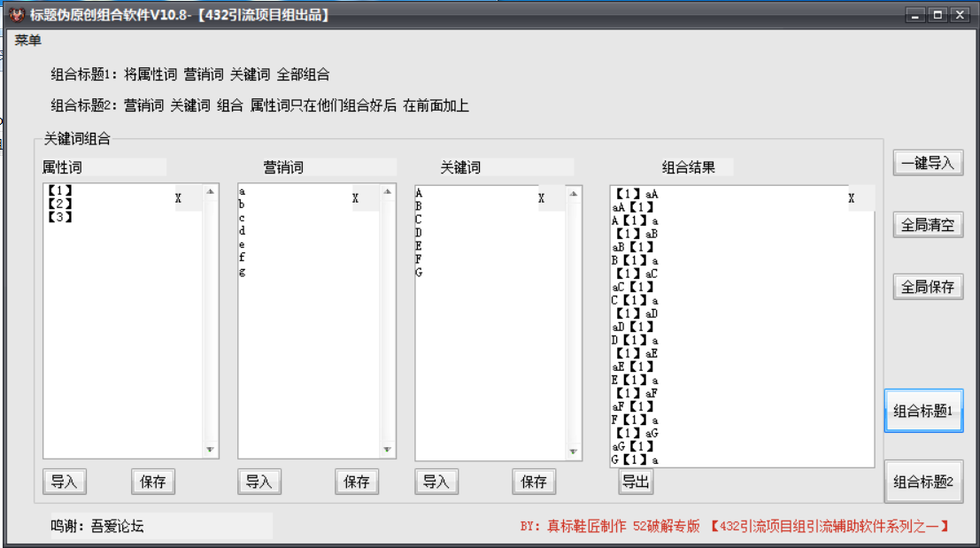Click the 一键导入 button
Image resolution: width=980 pixels, height=548 pixels.
pyautogui.click(x=928, y=163)
